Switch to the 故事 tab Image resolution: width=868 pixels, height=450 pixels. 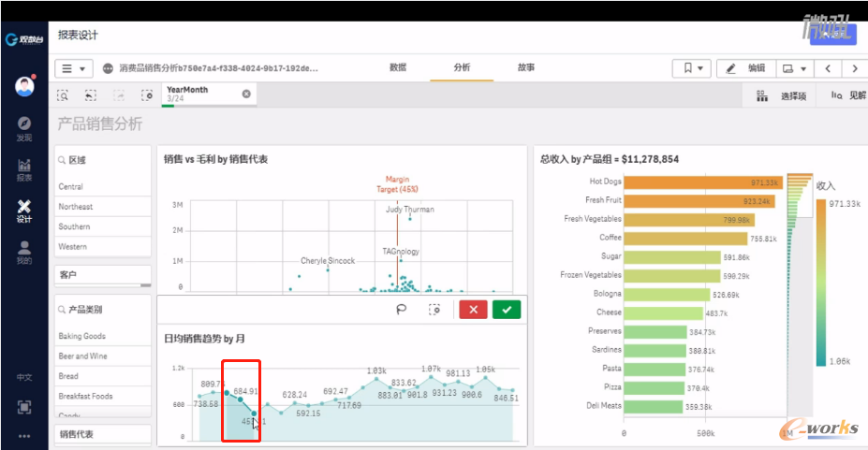(x=526, y=68)
